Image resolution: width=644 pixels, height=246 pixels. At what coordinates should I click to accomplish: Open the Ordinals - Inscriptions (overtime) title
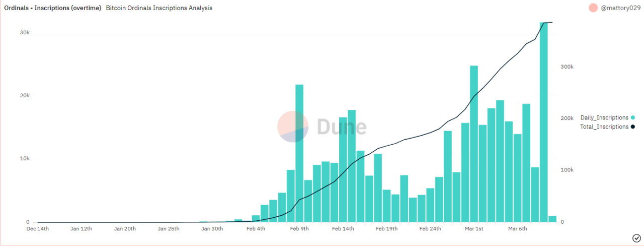click(x=53, y=8)
